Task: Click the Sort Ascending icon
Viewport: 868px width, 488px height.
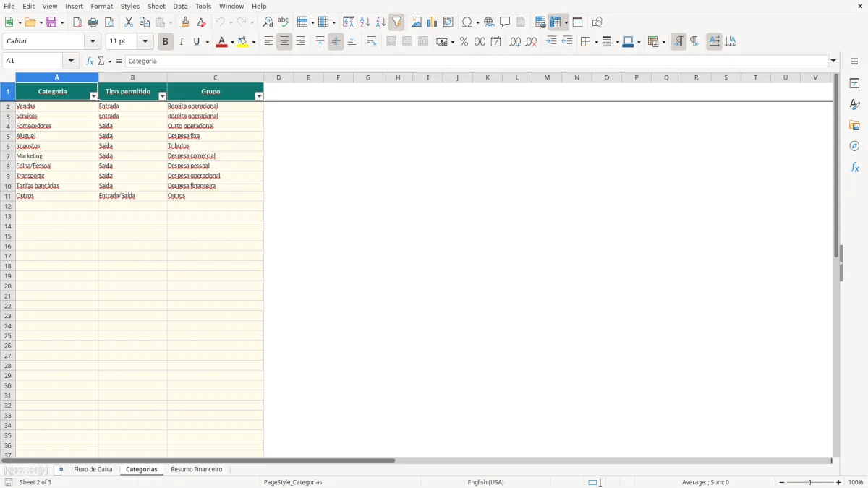Action: point(365,22)
